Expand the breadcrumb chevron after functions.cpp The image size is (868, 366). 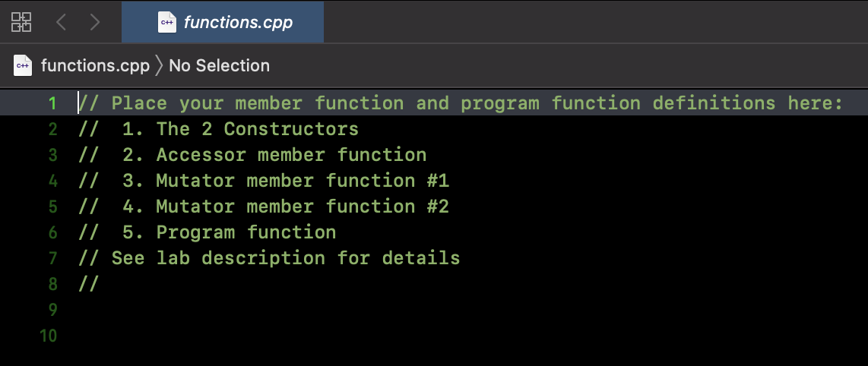[159, 65]
